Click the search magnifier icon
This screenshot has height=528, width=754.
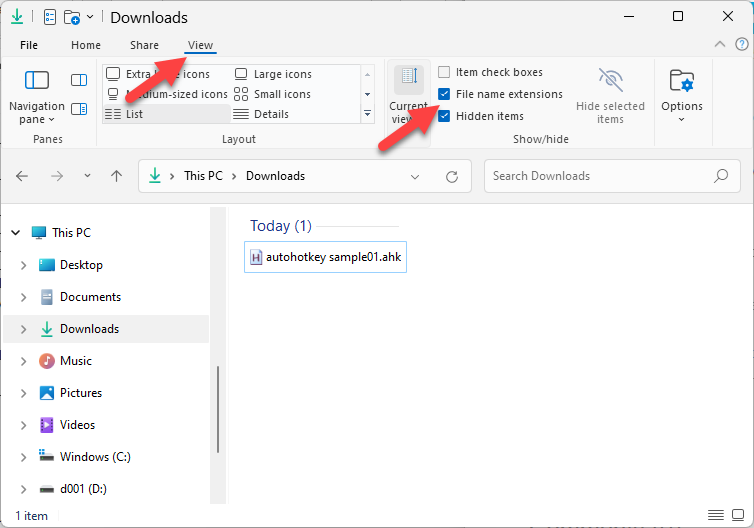(x=721, y=176)
